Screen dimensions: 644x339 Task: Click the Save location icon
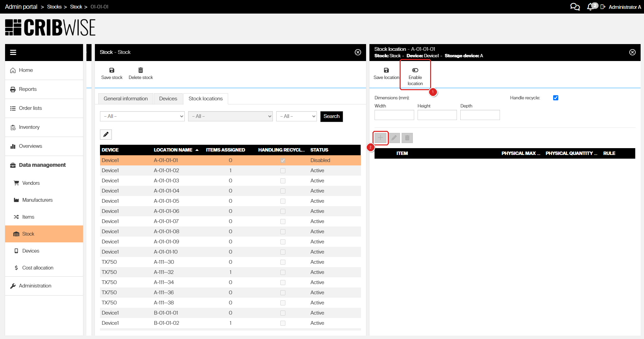click(x=386, y=70)
